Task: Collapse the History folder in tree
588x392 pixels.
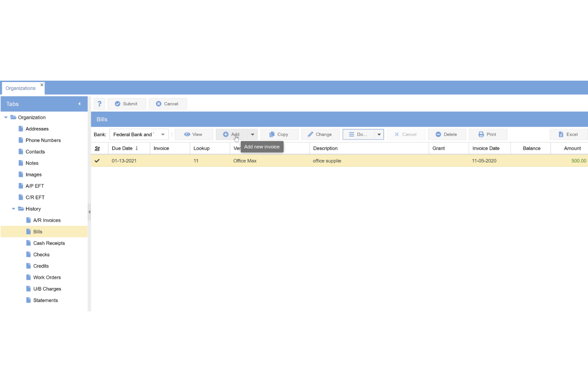Action: point(14,209)
